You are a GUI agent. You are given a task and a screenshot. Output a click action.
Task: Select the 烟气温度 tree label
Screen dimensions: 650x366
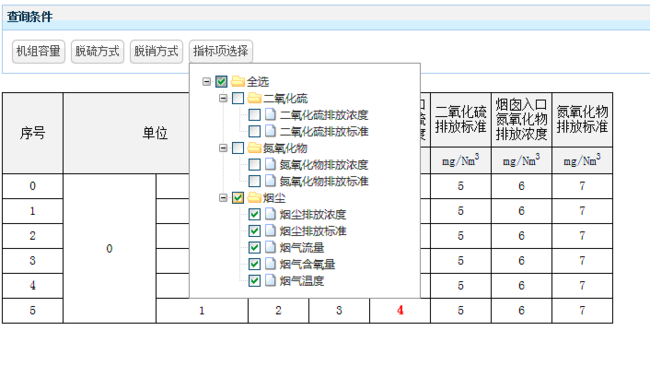coord(302,281)
